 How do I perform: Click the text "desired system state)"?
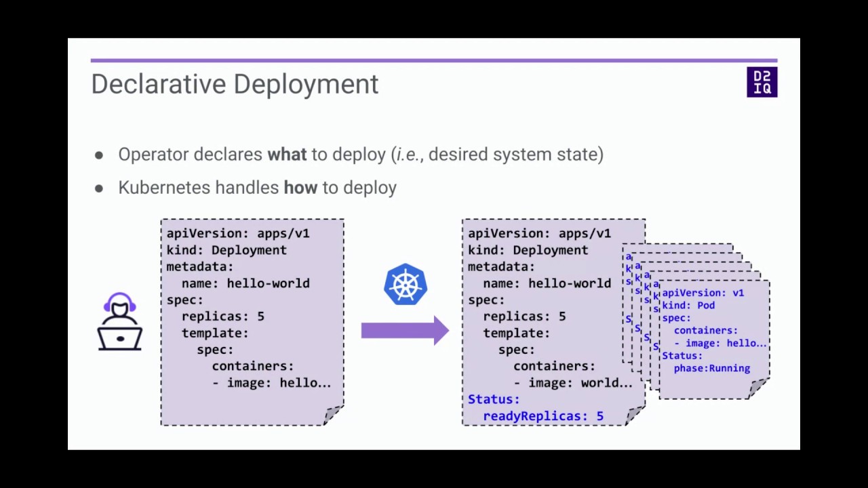[516, 155]
